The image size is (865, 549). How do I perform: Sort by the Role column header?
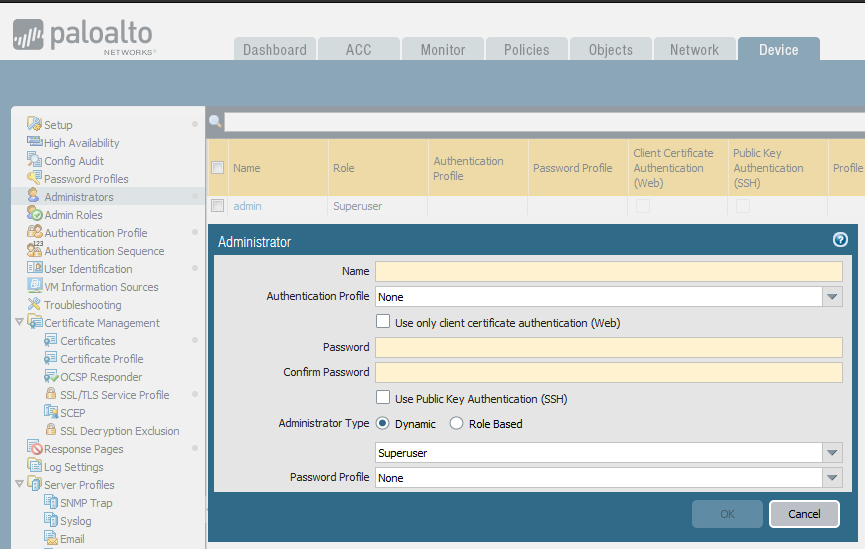pos(378,168)
